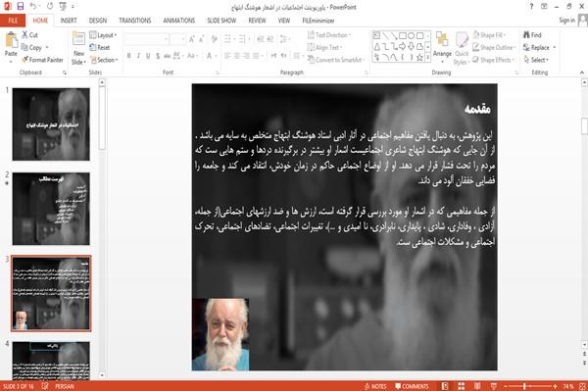The image size is (588, 391).
Task: Toggle the Comments pane
Action: pyautogui.click(x=412, y=386)
